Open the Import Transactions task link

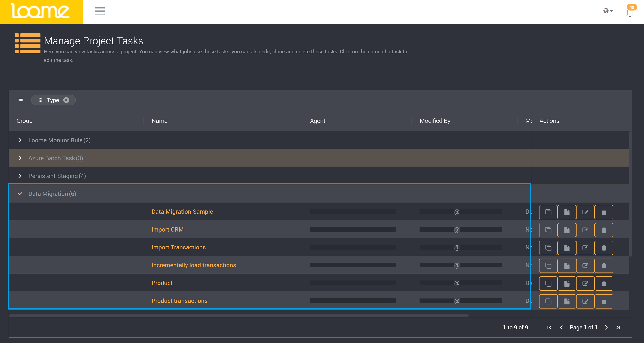178,247
